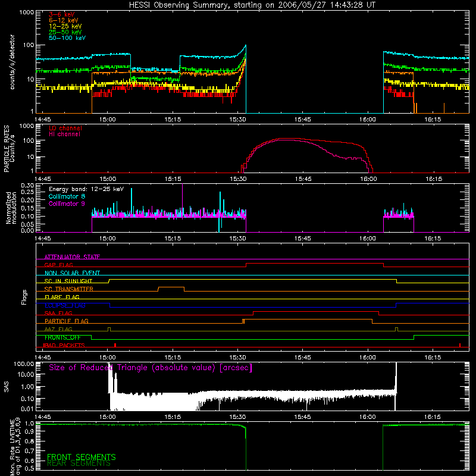Image resolution: width=476 pixels, height=476 pixels.
Task: Click the Normalized modulation axis label
Action: (11, 208)
